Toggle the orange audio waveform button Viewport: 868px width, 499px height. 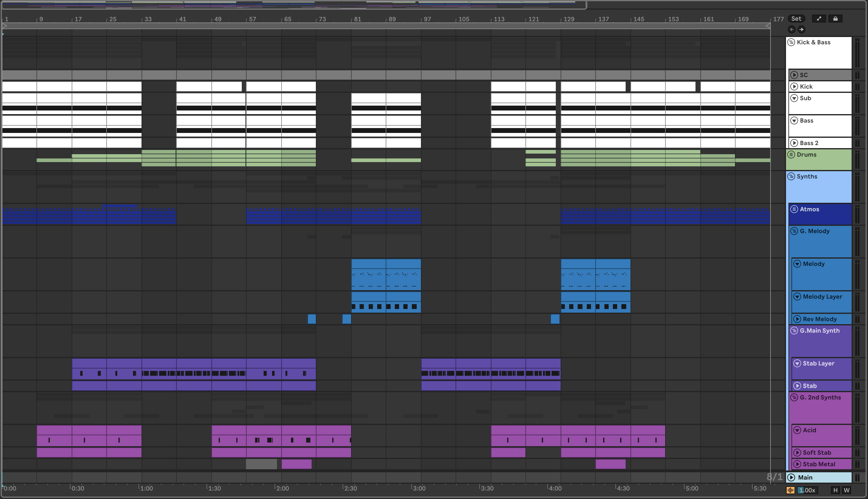point(791,490)
